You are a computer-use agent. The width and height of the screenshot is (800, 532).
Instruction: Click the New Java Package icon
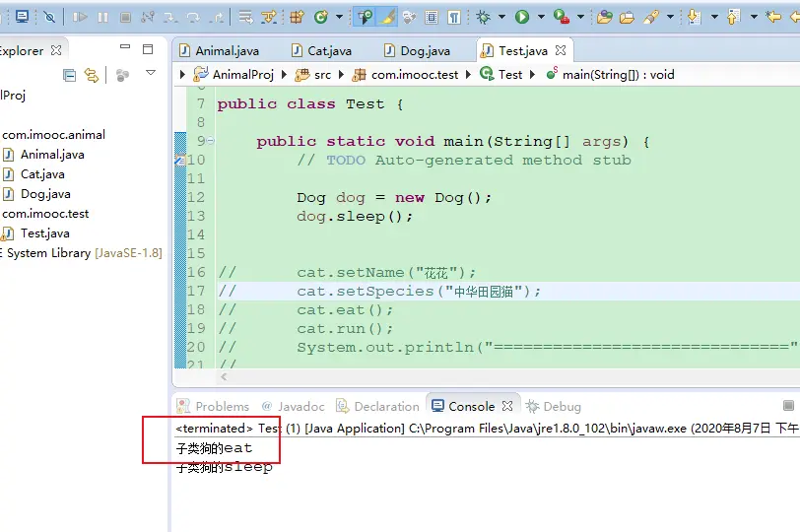(x=297, y=17)
